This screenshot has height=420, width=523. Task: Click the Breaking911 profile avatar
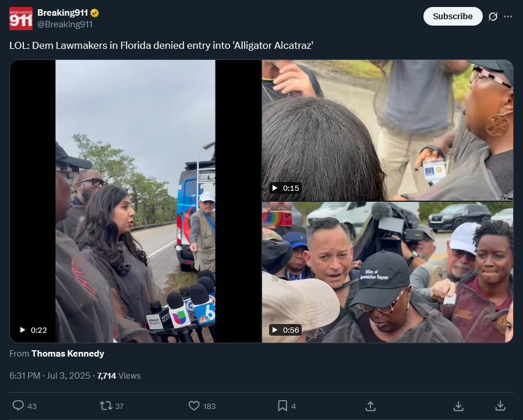(21, 18)
